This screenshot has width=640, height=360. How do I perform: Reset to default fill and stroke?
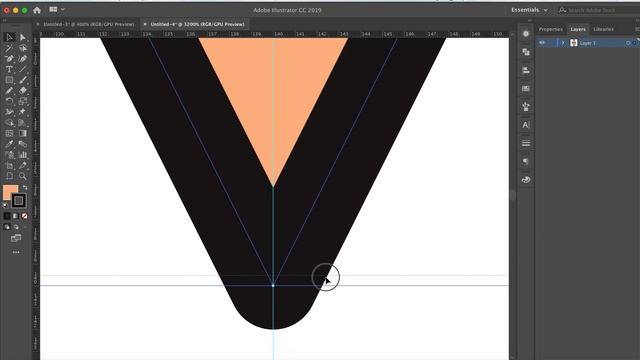click(x=5, y=205)
